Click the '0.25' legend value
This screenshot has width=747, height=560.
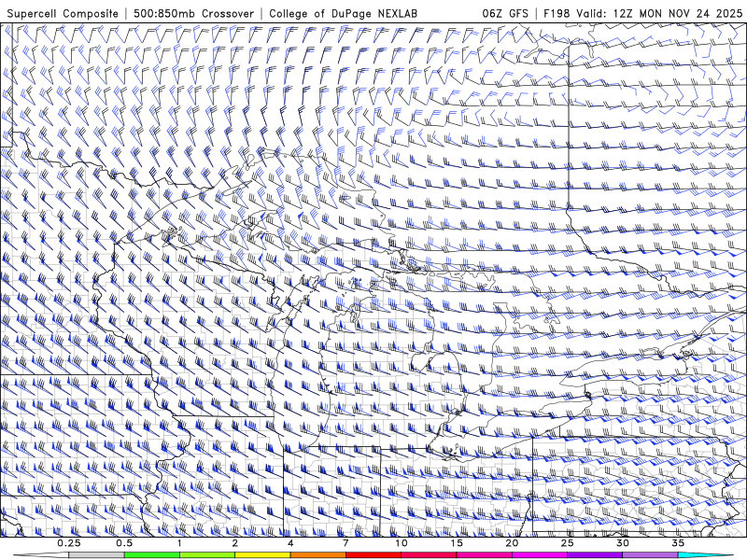[x=69, y=543]
